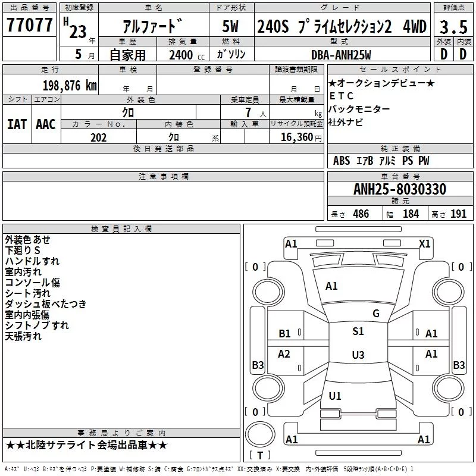Image resolution: width=476 pixels, height=476 pixels.
Task: Click door shape value 5W
Action: [x=231, y=26]
